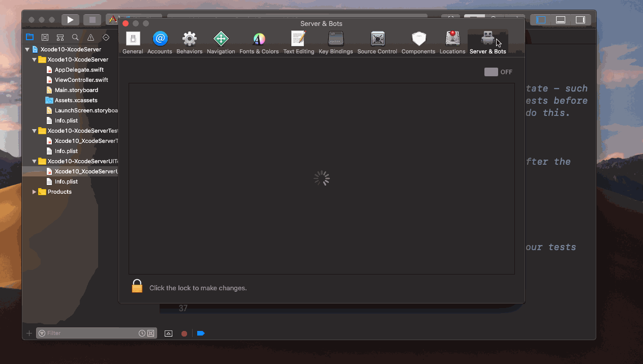The image size is (643, 364).
Task: Expand the Products group triangle
Action: pos(34,192)
